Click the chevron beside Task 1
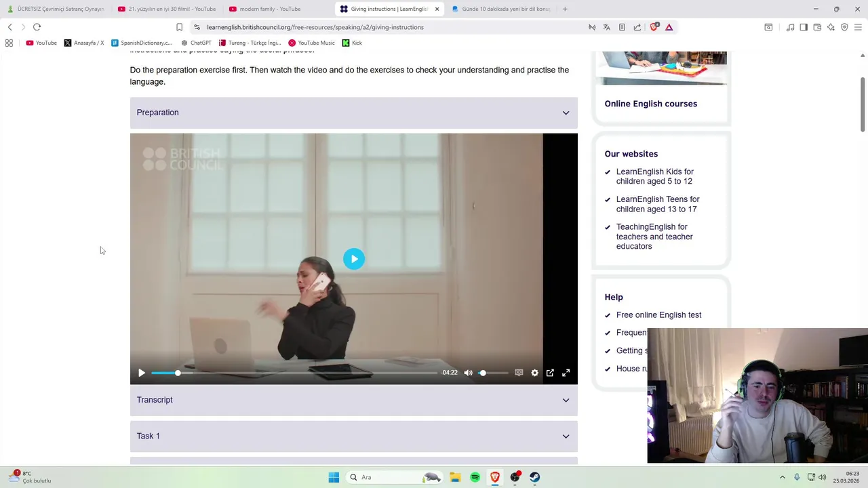Image resolution: width=868 pixels, height=488 pixels. [x=566, y=436]
